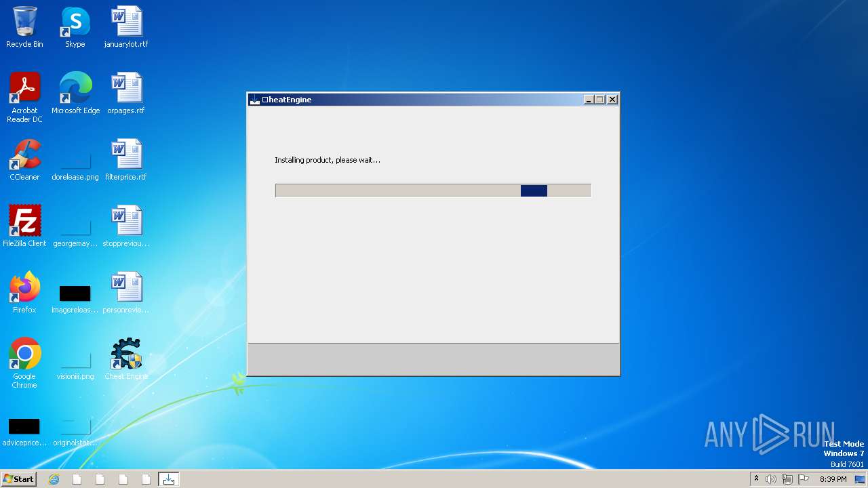868x488 pixels.
Task: Launch the FileZilla Client shortcut
Action: click(24, 226)
